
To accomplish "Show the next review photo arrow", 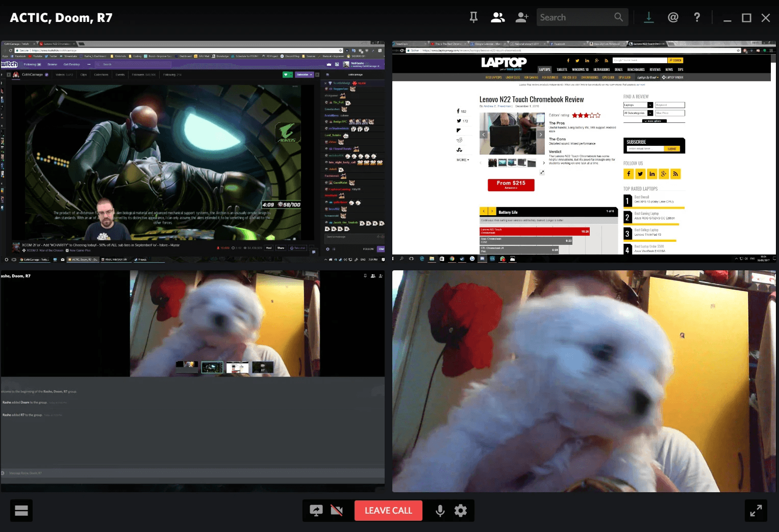I will click(541, 135).
